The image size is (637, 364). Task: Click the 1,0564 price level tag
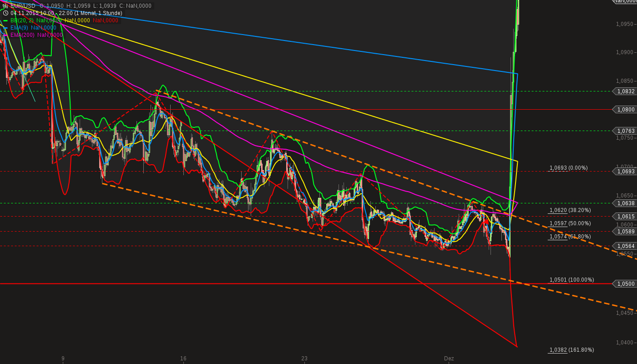626,246
